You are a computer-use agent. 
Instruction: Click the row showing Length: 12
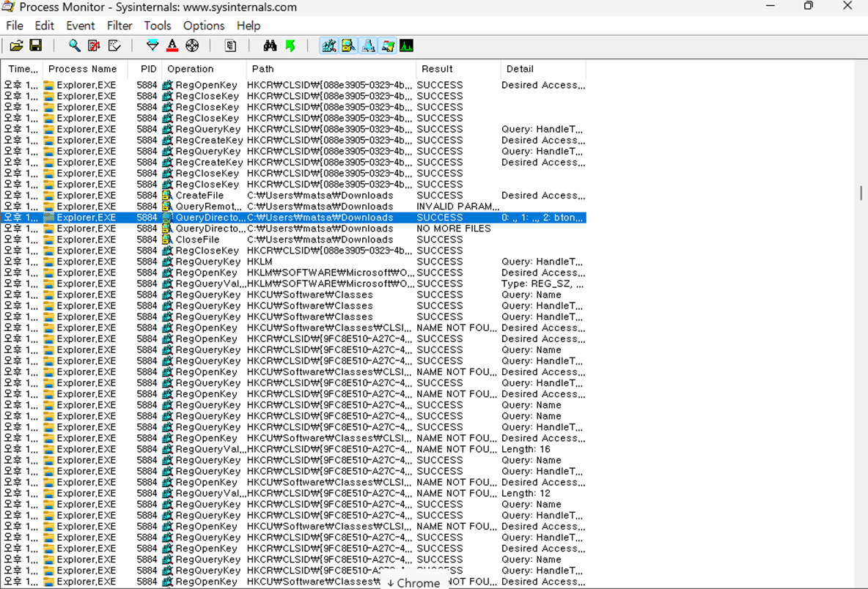(293, 493)
